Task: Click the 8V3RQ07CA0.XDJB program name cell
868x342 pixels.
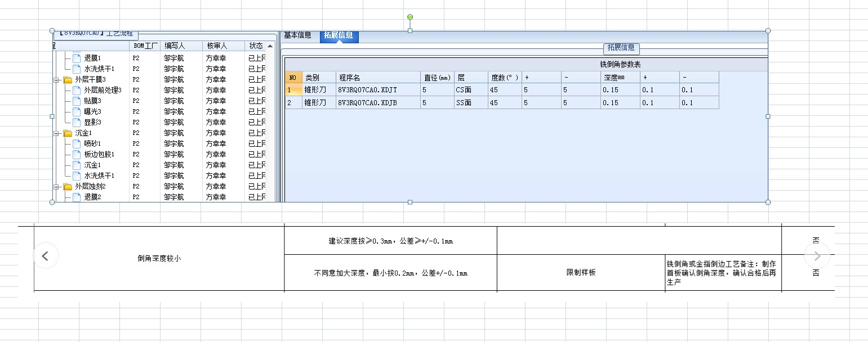Action: (x=378, y=102)
